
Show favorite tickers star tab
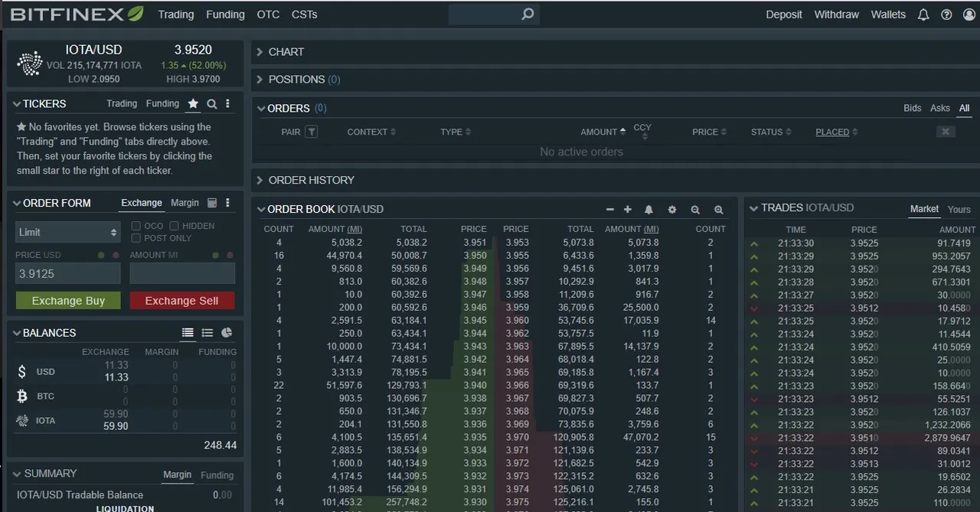[x=193, y=103]
